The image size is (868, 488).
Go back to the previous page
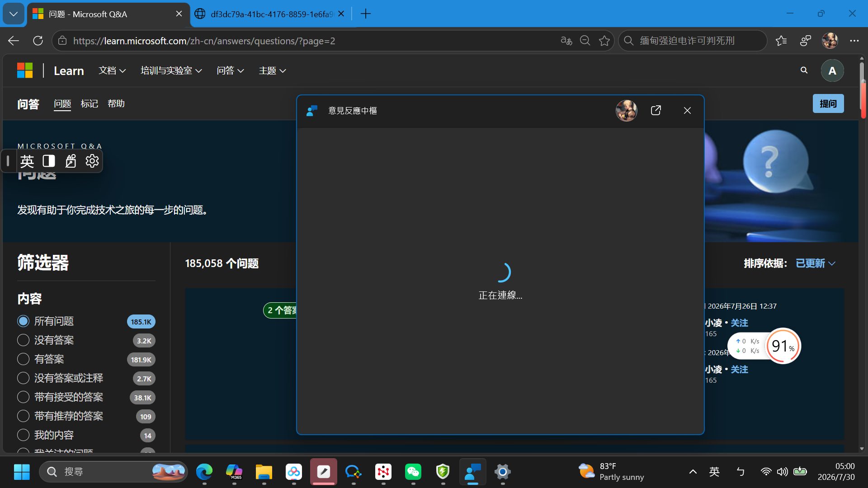(14, 41)
